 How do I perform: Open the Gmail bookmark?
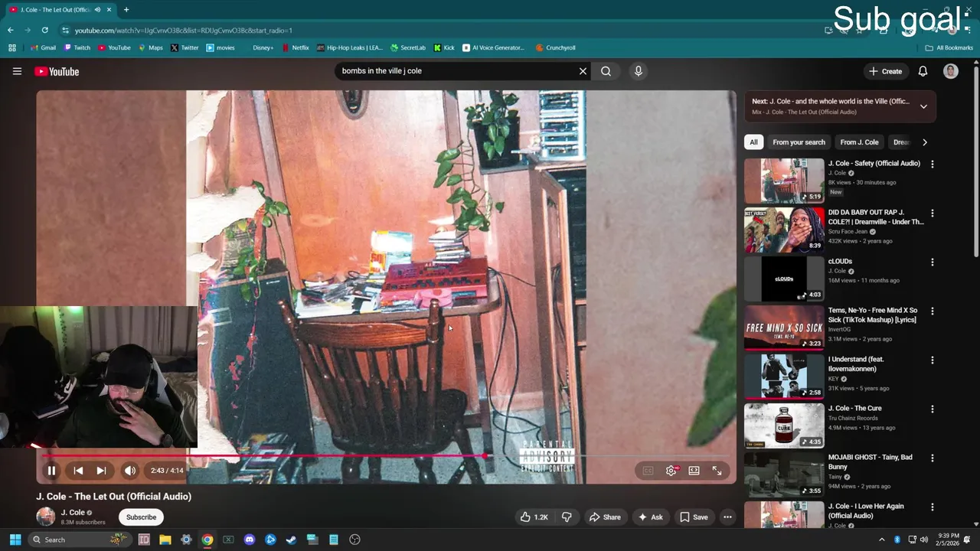point(43,47)
